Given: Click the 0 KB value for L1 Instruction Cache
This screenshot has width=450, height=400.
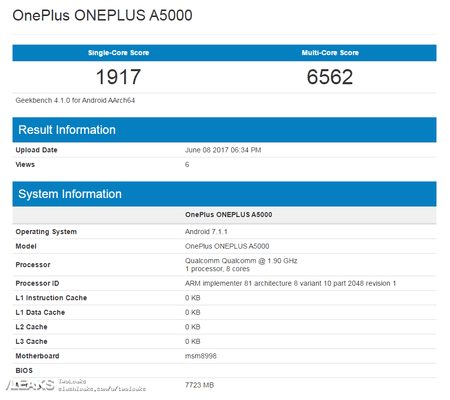Looking at the screenshot, I should point(193,298).
